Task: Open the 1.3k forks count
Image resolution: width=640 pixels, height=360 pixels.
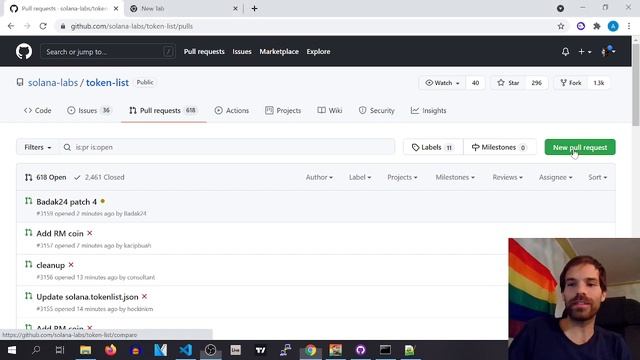Action: 599,83
